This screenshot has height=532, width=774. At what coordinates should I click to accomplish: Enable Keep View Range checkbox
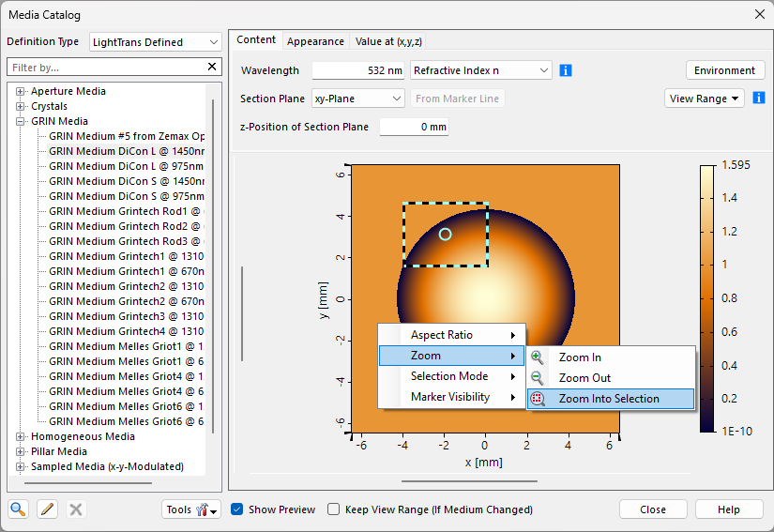pos(334,509)
